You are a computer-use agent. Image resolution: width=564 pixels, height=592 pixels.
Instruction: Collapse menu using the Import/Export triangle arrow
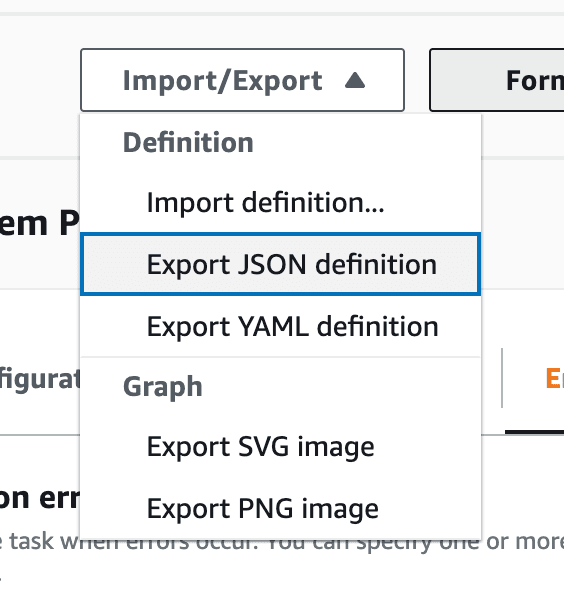coord(355,80)
